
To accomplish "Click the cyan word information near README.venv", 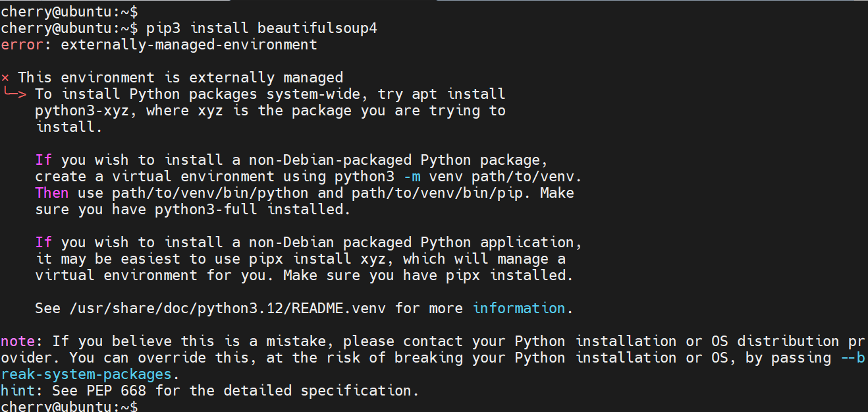I will [518, 308].
